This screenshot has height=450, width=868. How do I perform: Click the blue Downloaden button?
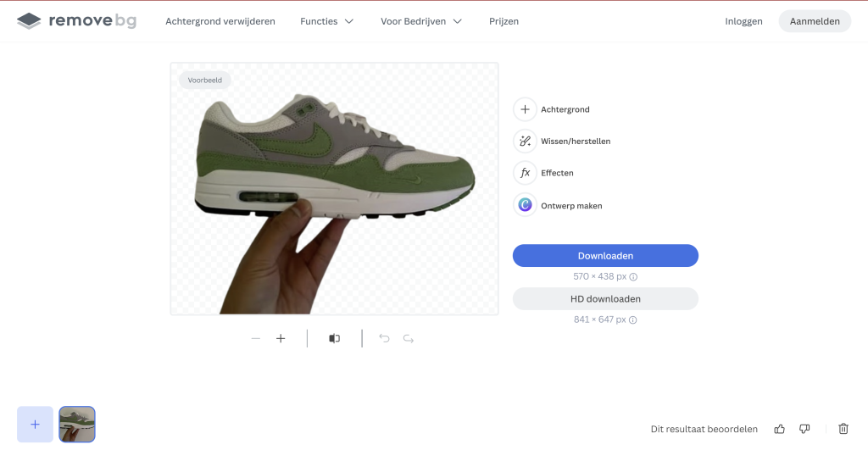pyautogui.click(x=605, y=256)
